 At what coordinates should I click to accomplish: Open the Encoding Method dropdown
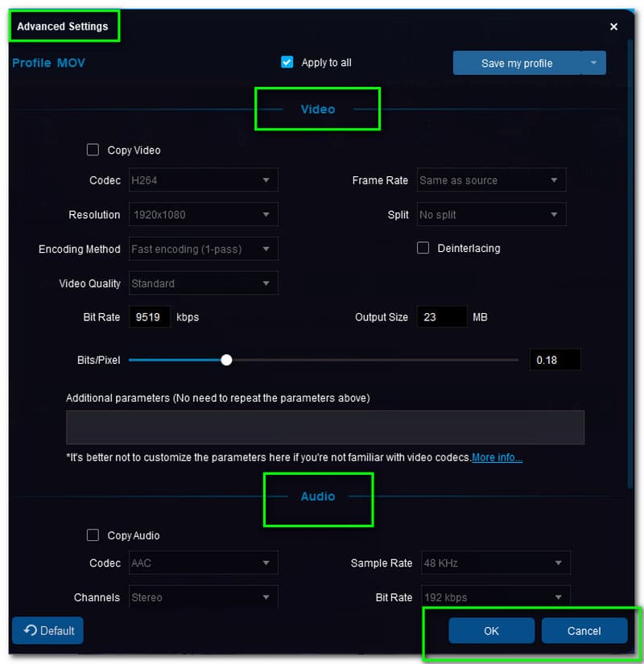pyautogui.click(x=203, y=249)
